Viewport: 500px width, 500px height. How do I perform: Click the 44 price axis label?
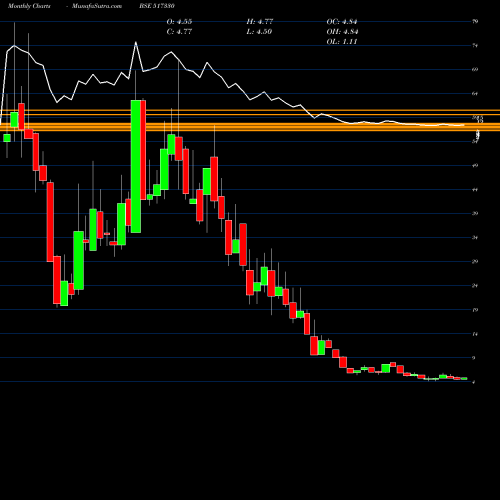pyautogui.click(x=475, y=190)
